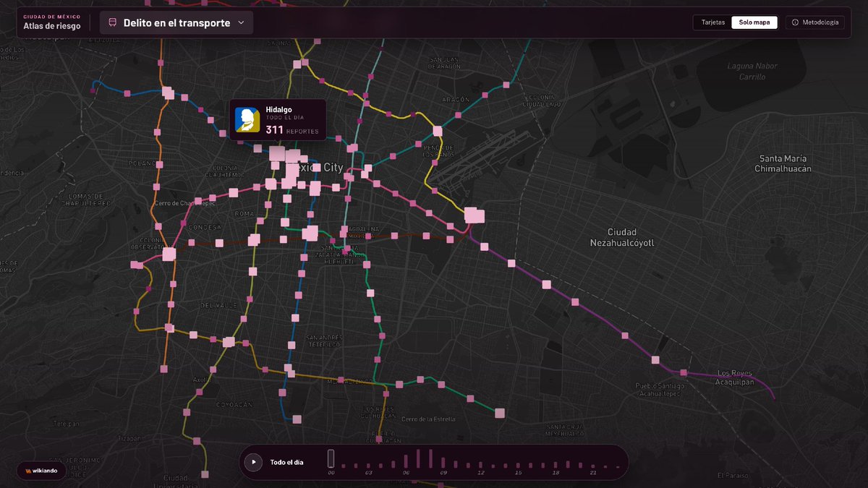Screen dimensions: 868x488
Task: Click station marker near Colonia Ciudad Lago label
Action: [506, 85]
